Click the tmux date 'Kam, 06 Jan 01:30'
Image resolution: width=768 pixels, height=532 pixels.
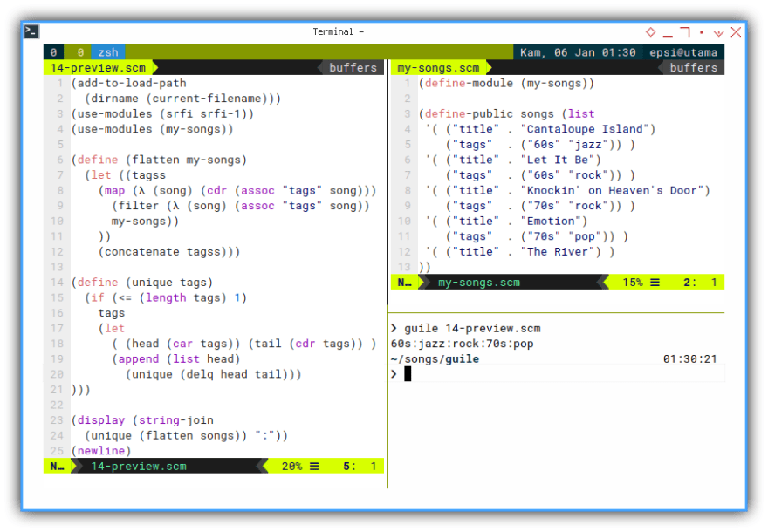click(x=578, y=52)
